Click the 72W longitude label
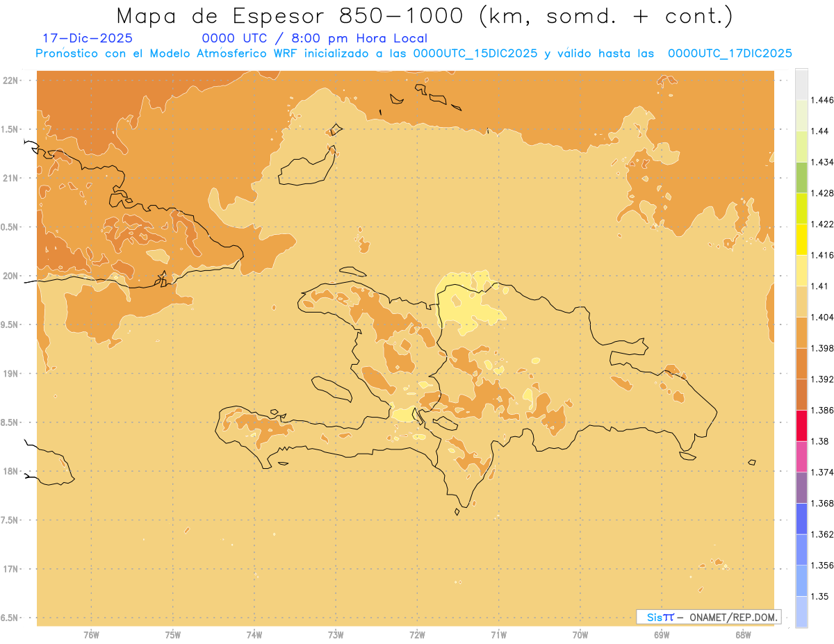 (x=417, y=636)
